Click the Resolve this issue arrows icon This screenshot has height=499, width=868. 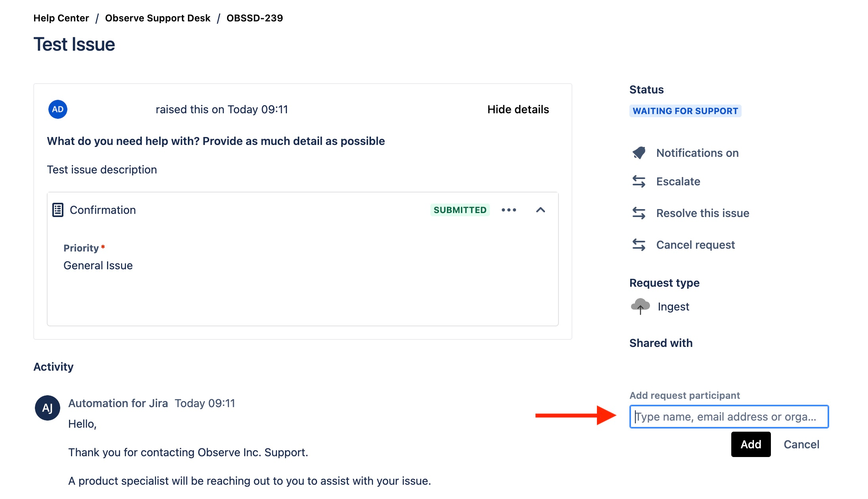(639, 213)
